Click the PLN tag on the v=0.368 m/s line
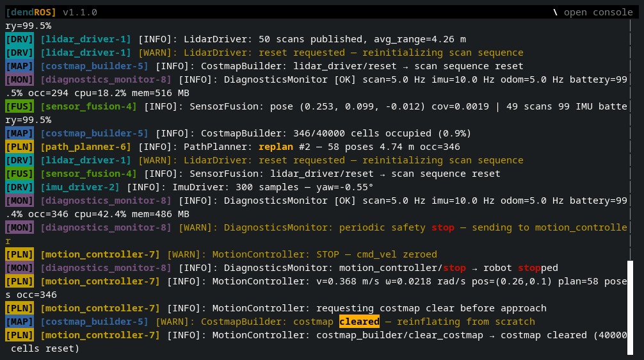Screen dimensions: 644x360 tap(19, 281)
